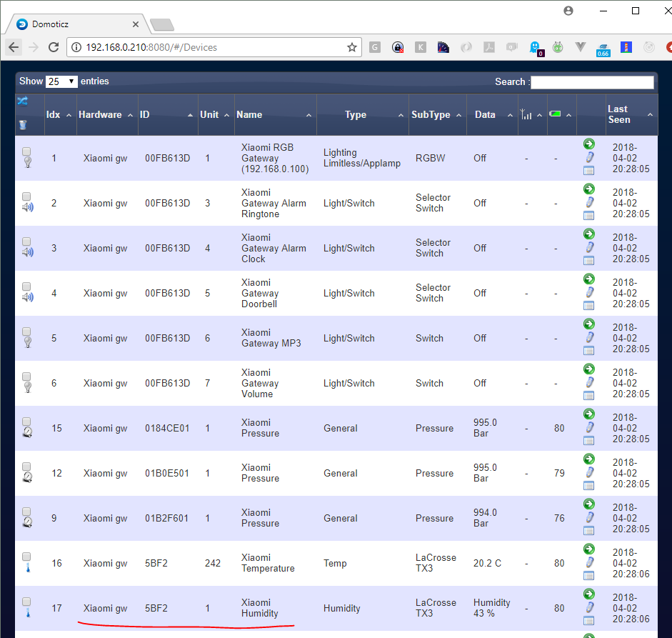Check the box for Xiaomi Gateway Doorbell
The image size is (672, 638).
tap(26, 286)
